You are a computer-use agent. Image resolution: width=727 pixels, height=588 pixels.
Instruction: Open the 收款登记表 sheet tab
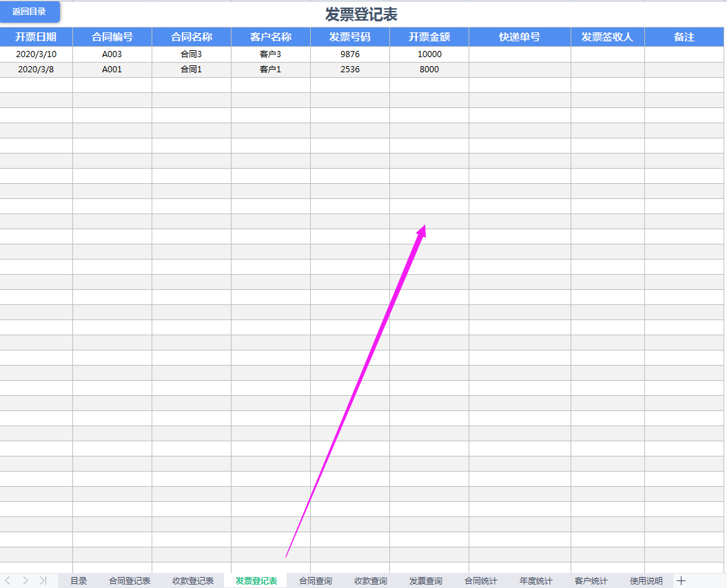pos(194,580)
